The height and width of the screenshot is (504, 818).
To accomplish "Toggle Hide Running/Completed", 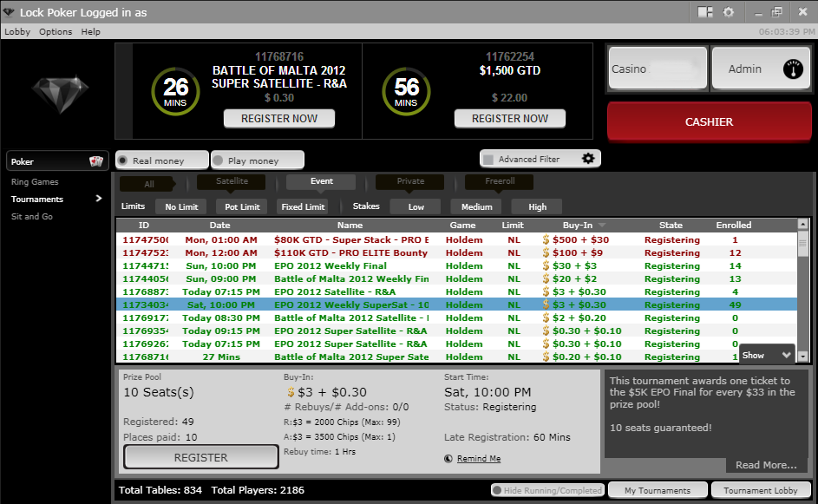I will tap(547, 490).
